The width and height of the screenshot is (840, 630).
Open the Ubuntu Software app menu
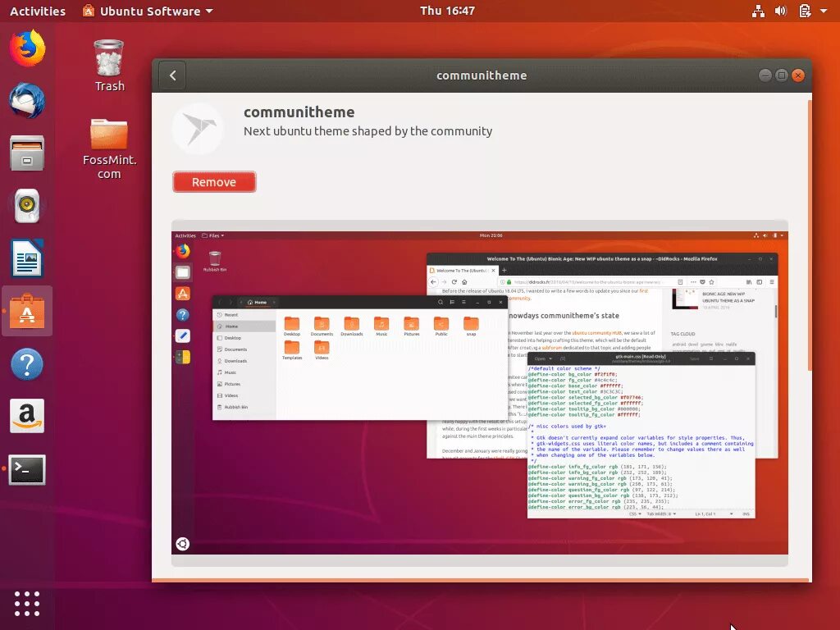[x=148, y=11]
